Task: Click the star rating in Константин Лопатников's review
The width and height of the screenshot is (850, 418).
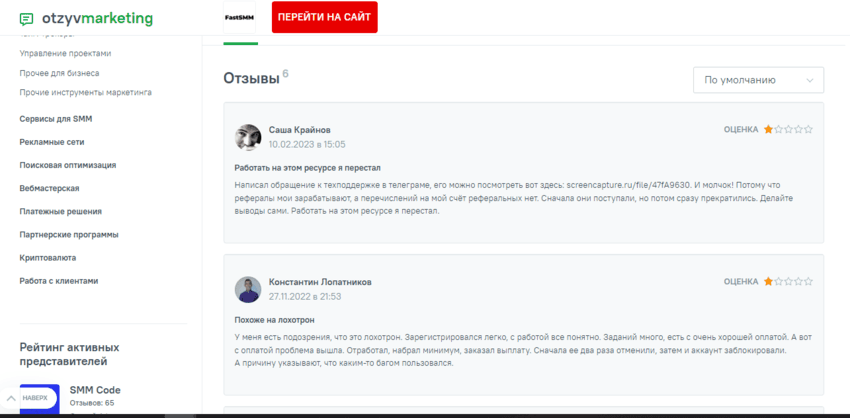Action: 788,281
